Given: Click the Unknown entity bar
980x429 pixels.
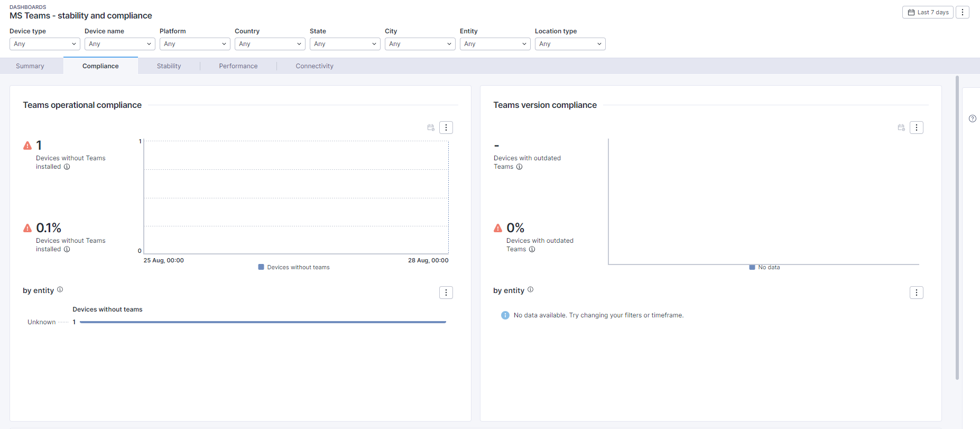Looking at the screenshot, I should (x=263, y=322).
